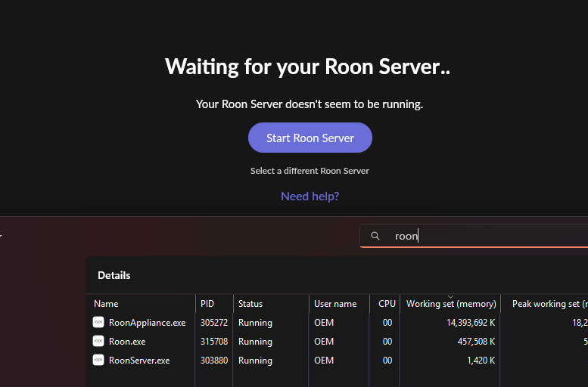Click the Roon.exe process icon
The image size is (588, 387).
pyautogui.click(x=98, y=342)
